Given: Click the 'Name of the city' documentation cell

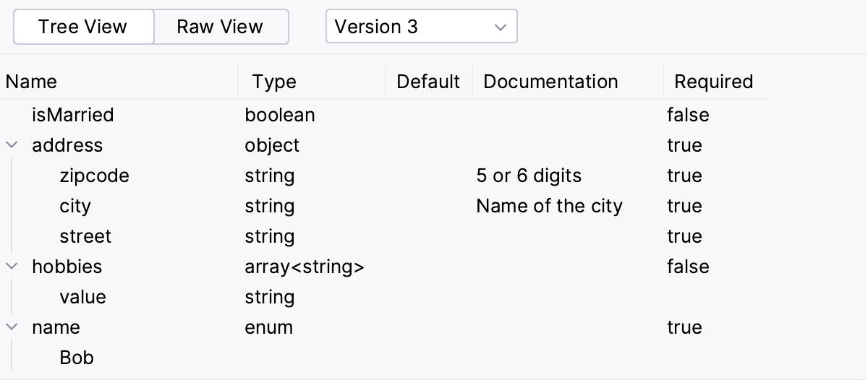Looking at the screenshot, I should (x=549, y=206).
